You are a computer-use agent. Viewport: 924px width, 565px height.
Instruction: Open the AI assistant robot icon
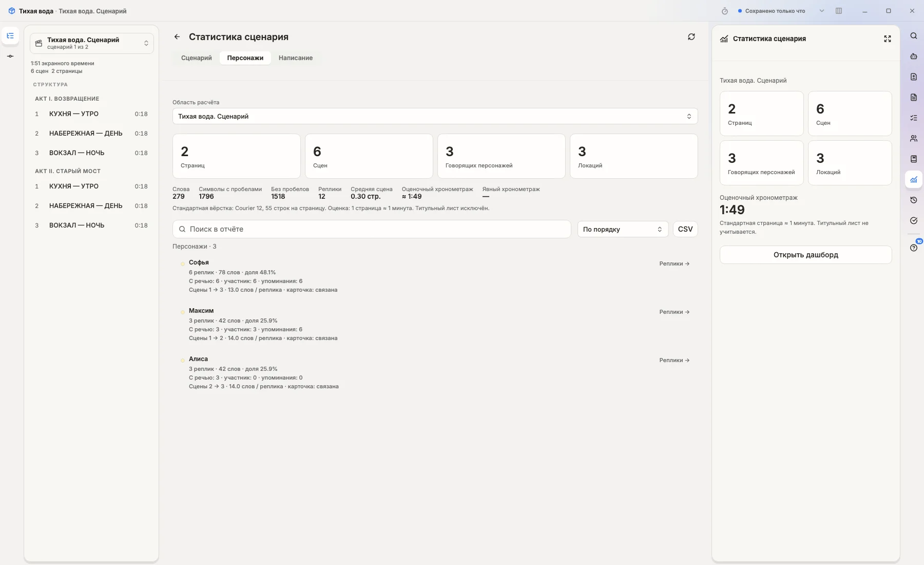point(914,56)
